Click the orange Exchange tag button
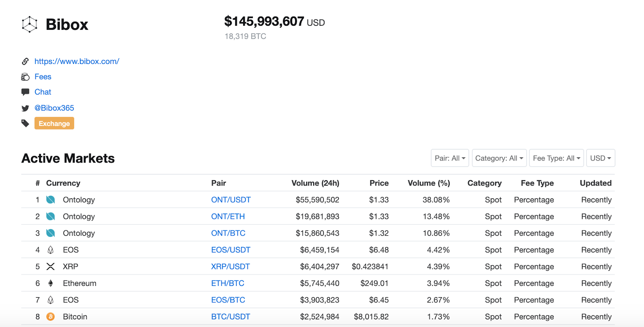Image resolution: width=644 pixels, height=327 pixels. click(x=54, y=123)
